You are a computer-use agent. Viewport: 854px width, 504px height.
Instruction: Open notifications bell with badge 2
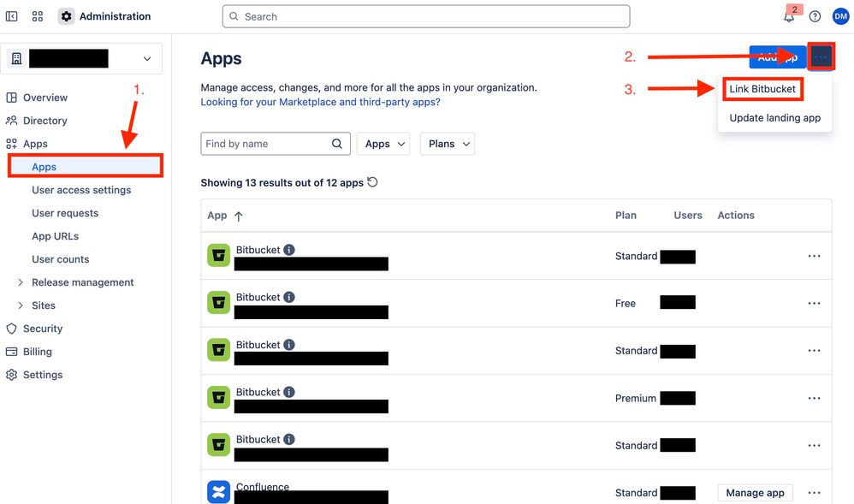pyautogui.click(x=789, y=16)
